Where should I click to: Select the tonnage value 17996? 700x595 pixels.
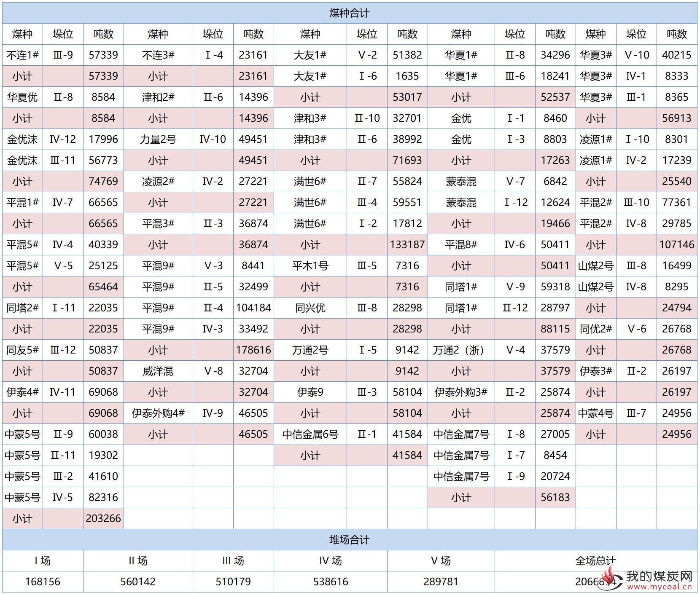click(x=103, y=139)
